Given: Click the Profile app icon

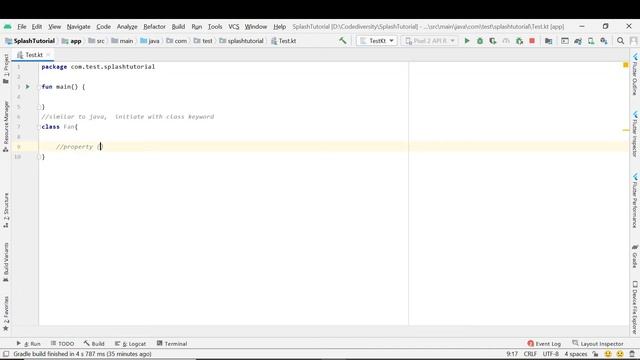Looking at the screenshot, I should 506,41.
